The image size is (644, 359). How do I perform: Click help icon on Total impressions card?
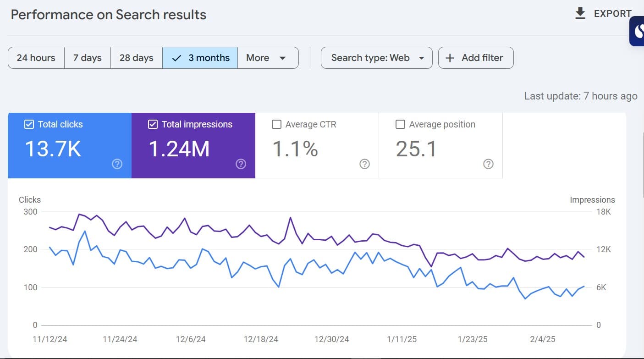241,164
